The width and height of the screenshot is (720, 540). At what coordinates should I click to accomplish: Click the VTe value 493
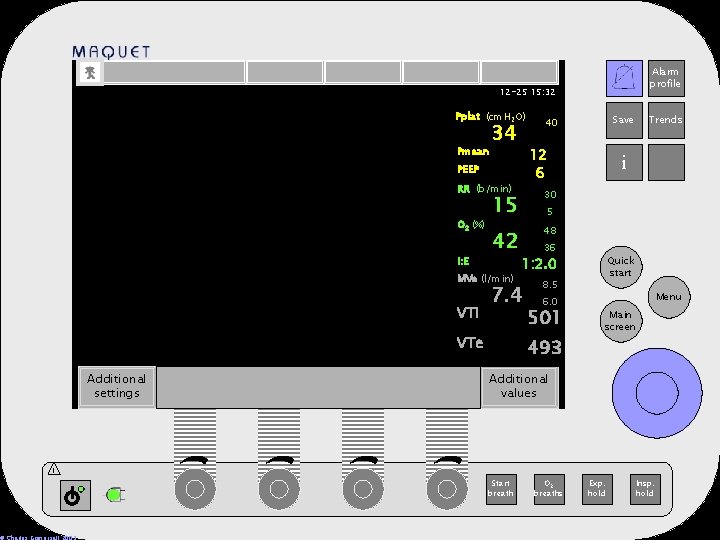[545, 347]
